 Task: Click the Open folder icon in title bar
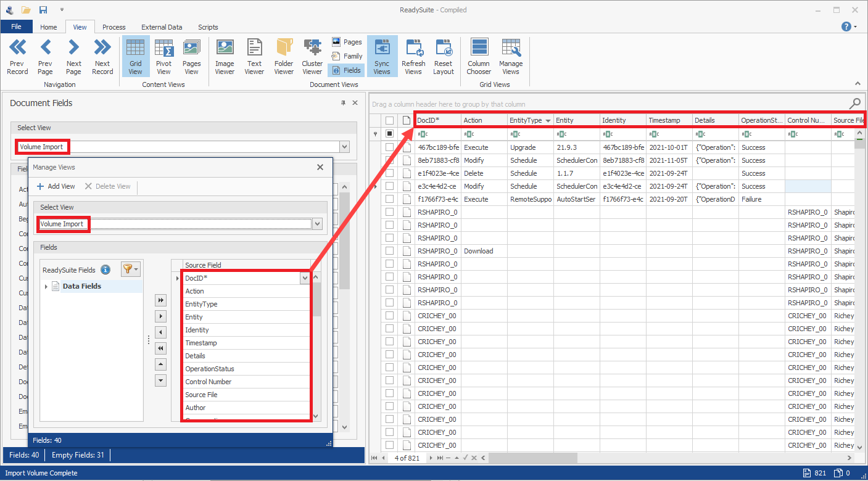26,10
